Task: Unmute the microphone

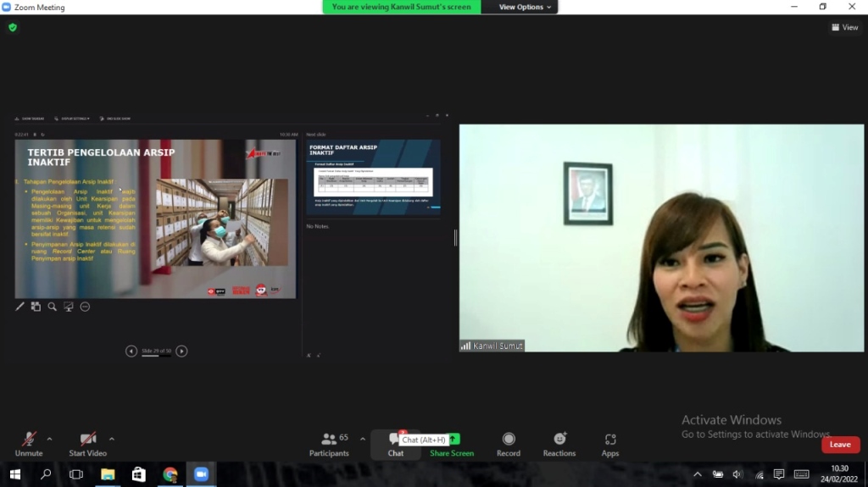Action: (x=29, y=444)
